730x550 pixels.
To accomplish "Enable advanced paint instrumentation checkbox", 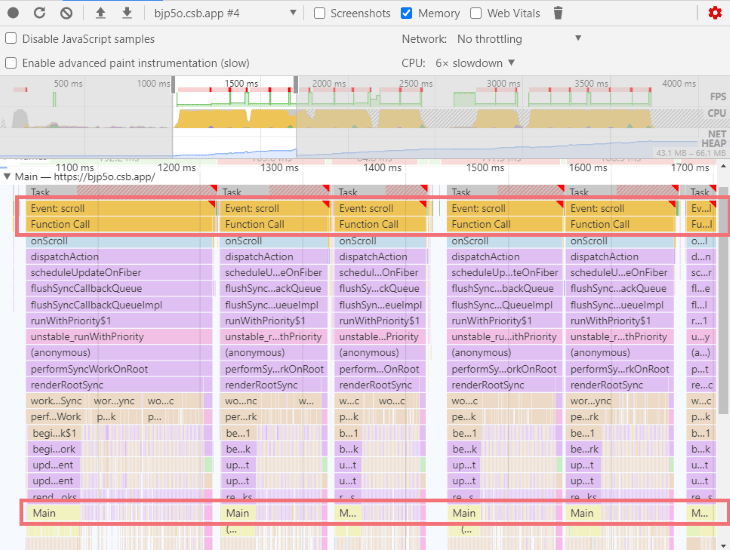I will 11,63.
